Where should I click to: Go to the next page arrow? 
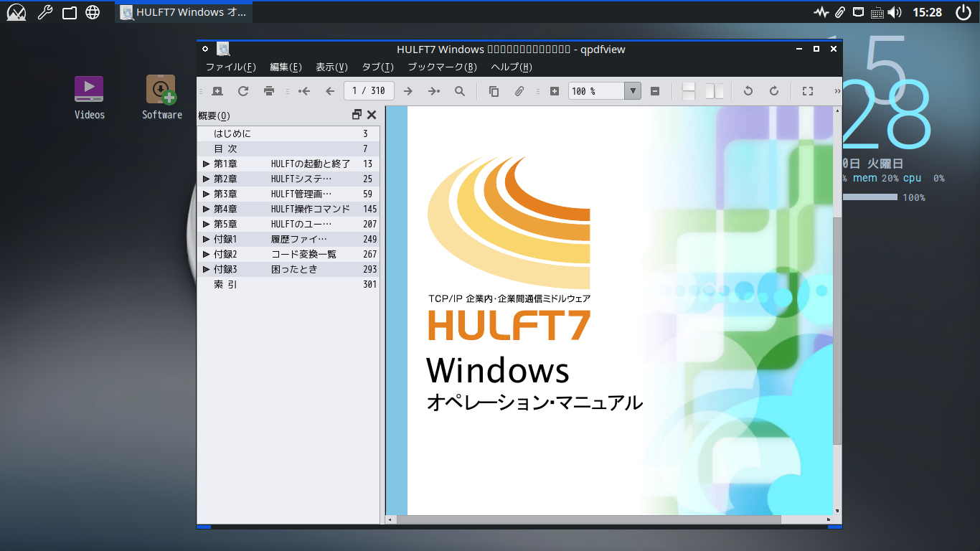click(407, 91)
